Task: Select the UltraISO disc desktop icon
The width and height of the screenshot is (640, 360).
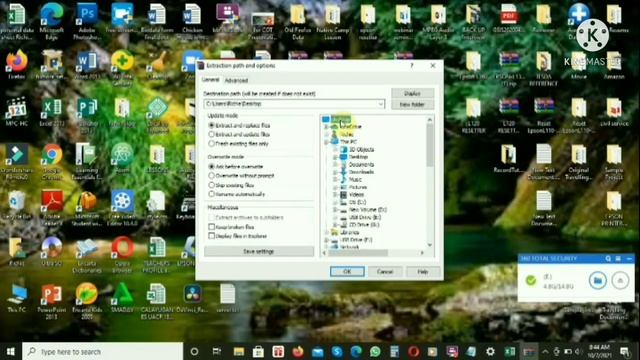Action: (51, 251)
